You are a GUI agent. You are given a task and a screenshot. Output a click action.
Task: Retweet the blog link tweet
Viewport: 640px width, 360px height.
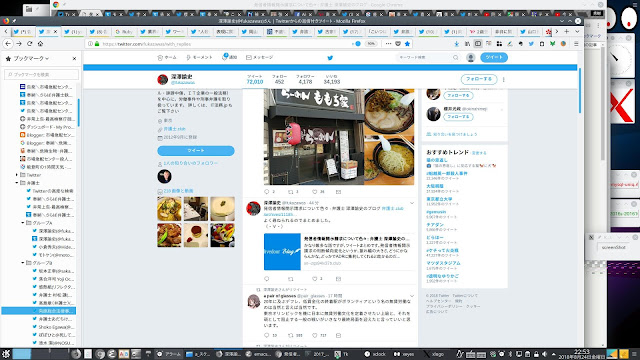291,279
